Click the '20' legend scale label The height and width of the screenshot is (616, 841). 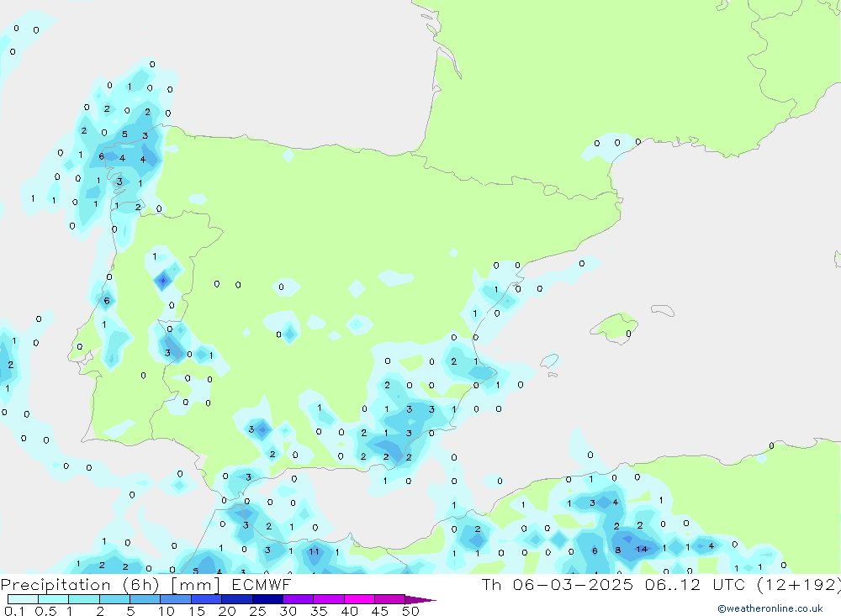[x=227, y=611]
